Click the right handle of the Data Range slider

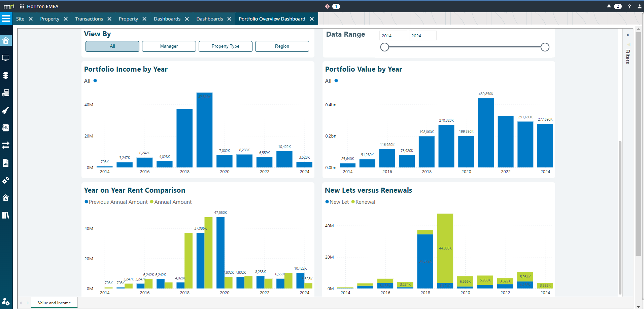pos(545,47)
